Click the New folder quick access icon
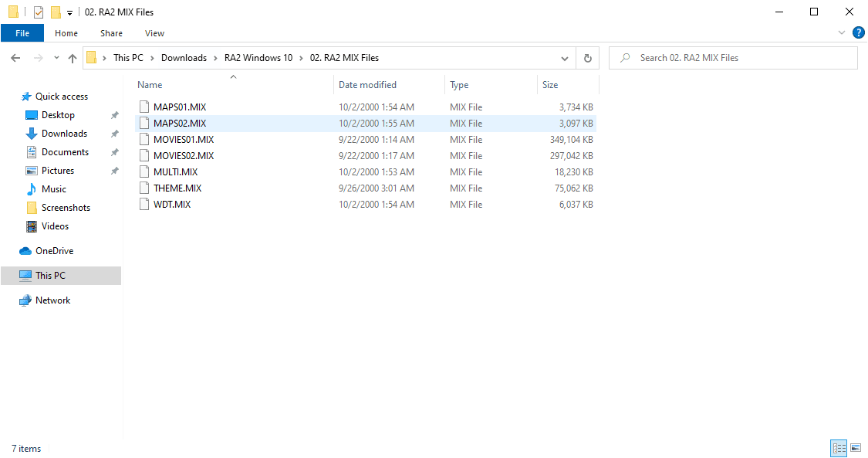Screen dimensions: 868x458 pyautogui.click(x=56, y=12)
